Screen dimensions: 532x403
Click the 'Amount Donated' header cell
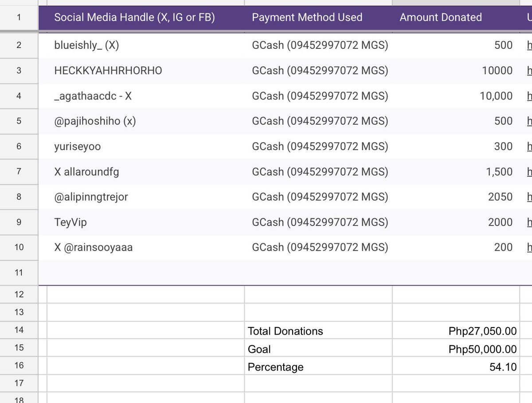(456, 18)
